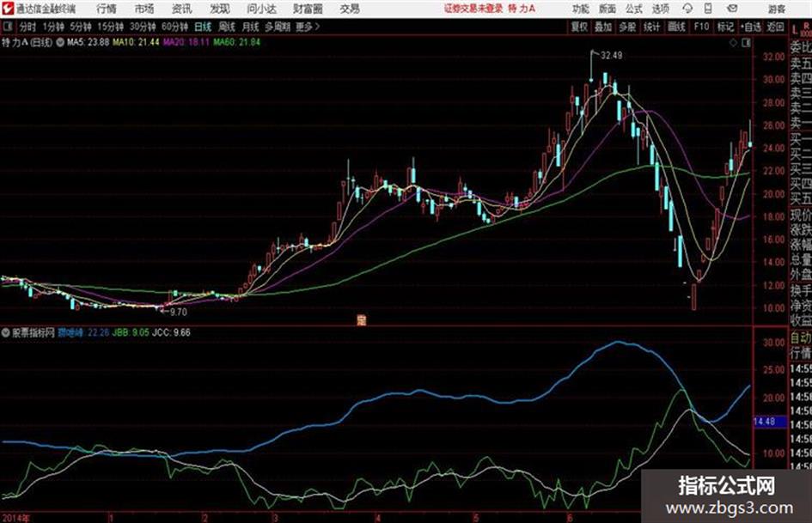Switch to 60分钟 period
Screen dimensions: 812x523
pos(175,27)
